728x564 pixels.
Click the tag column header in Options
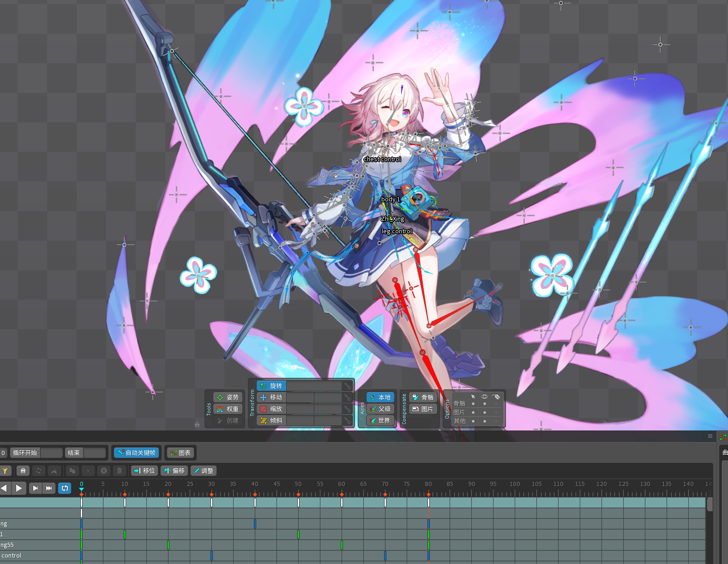[496, 397]
